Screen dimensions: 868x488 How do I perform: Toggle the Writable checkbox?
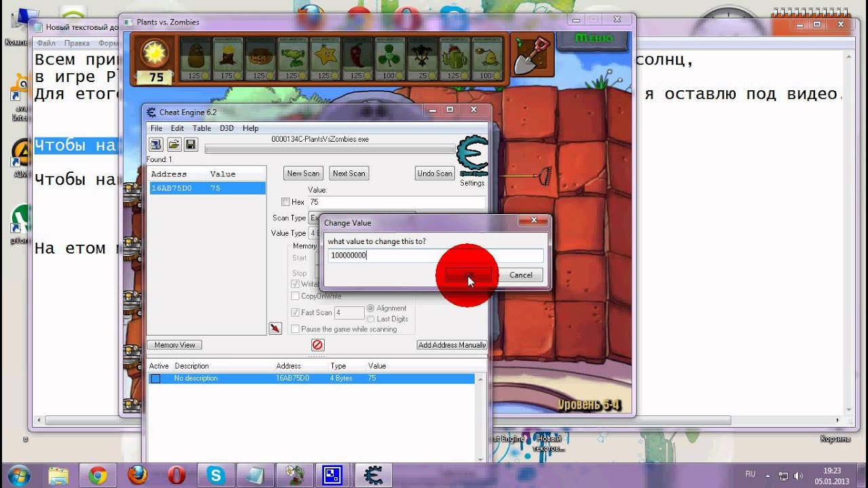tap(295, 284)
